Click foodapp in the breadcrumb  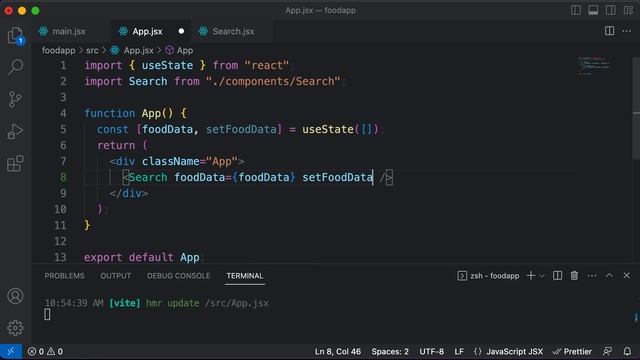58,51
